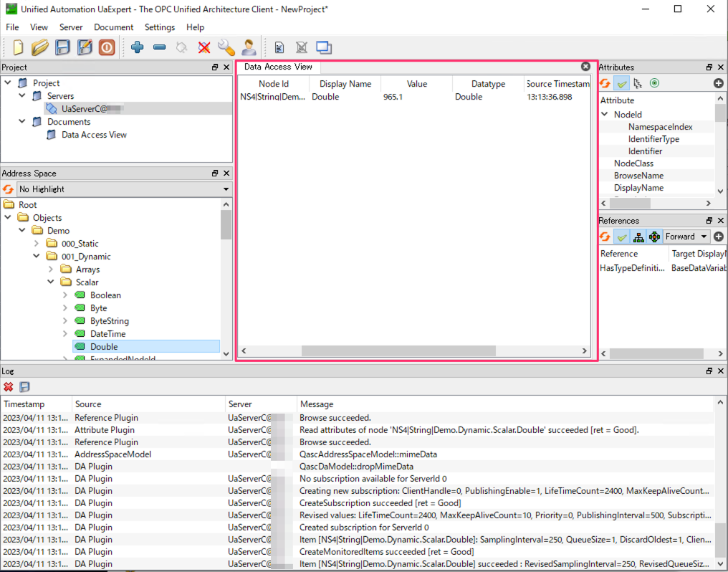728x572 pixels.
Task: Open server settings with the wrench icon
Action: click(x=226, y=47)
